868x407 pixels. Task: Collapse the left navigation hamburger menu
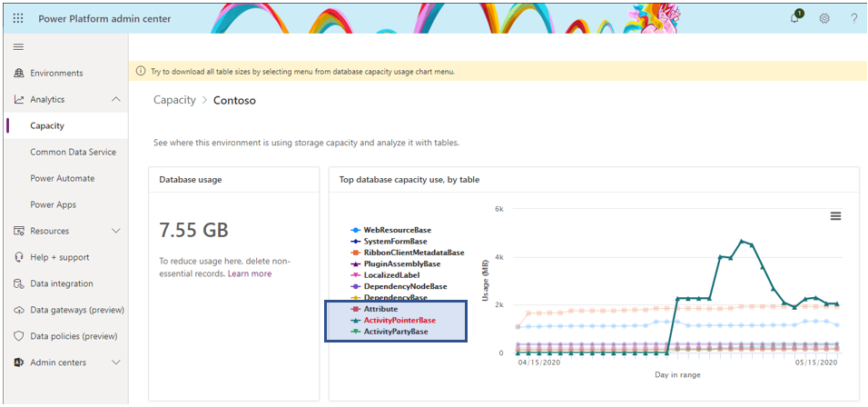pyautogui.click(x=18, y=47)
